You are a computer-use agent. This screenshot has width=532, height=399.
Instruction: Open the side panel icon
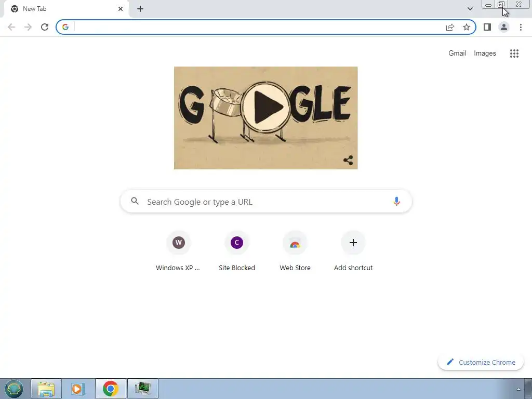tap(487, 27)
